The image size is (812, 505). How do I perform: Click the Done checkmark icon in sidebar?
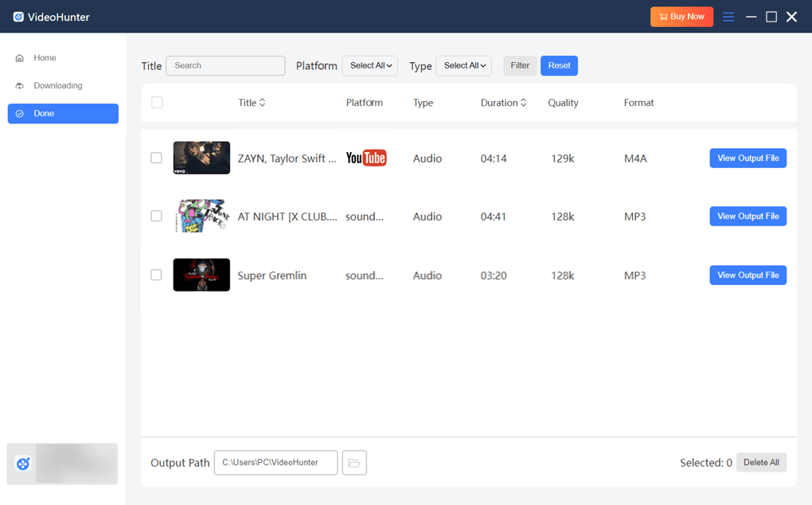(20, 114)
